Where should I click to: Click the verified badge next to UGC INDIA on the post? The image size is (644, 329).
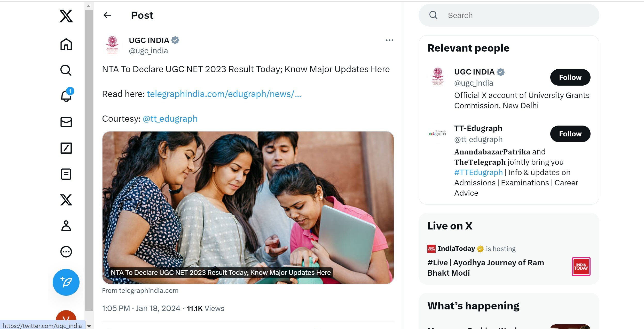coord(175,40)
